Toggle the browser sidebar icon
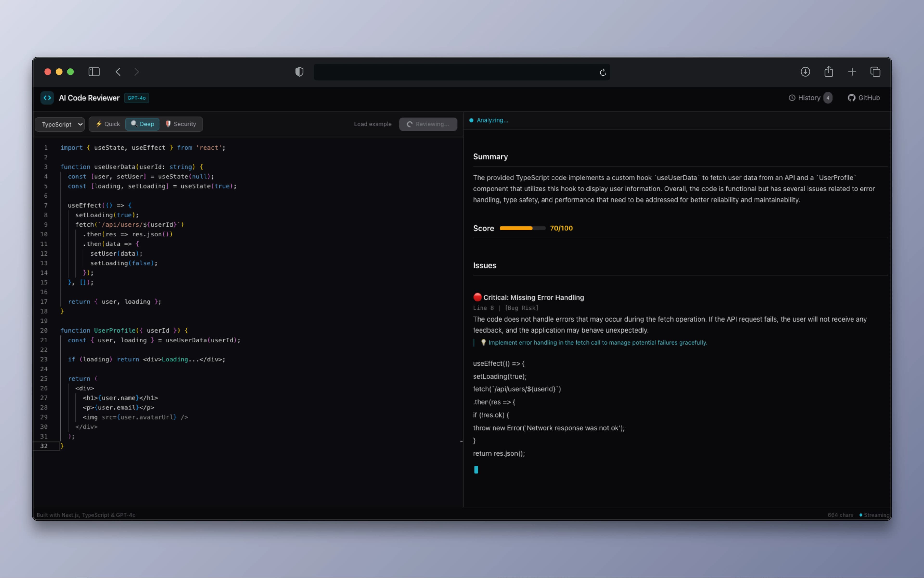The height and width of the screenshot is (578, 924). click(x=94, y=72)
